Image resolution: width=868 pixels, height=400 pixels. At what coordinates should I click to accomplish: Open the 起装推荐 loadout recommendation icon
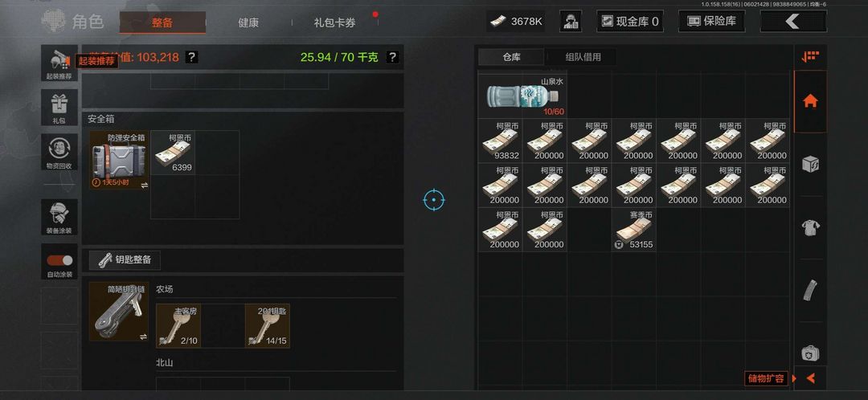[x=59, y=63]
